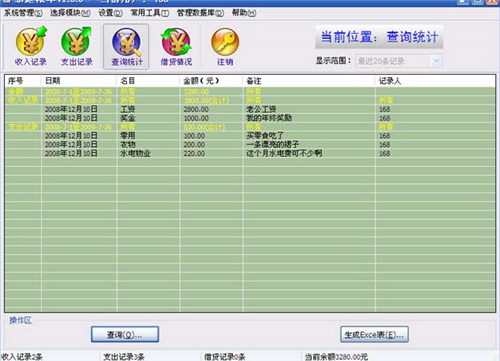Open the 选择模块(M) menu
This screenshot has width=500, height=361.
point(70,13)
